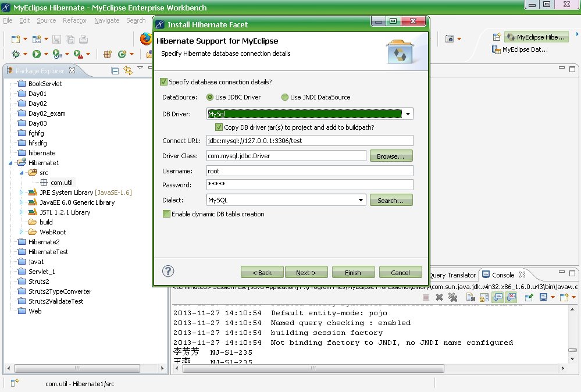Open the Dialect MySQL dropdown
Viewport: 581px width, 392px height.
[361, 200]
